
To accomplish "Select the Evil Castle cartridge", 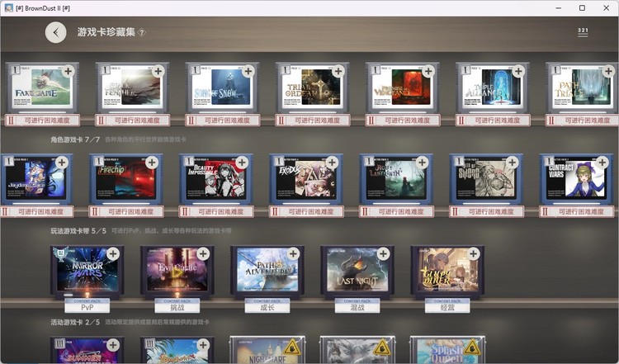I will [175, 272].
